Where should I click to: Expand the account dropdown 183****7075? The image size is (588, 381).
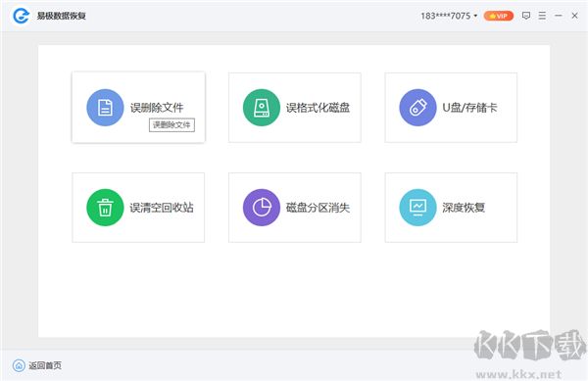click(x=449, y=16)
